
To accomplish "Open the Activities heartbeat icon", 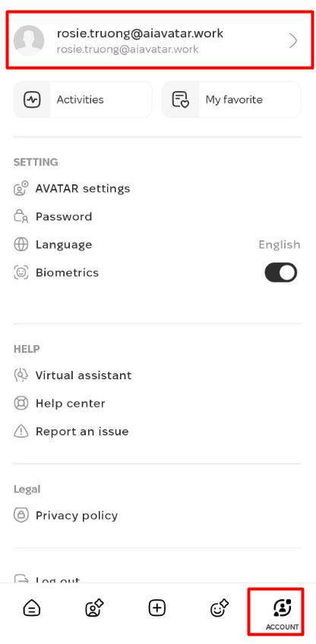I will point(32,100).
